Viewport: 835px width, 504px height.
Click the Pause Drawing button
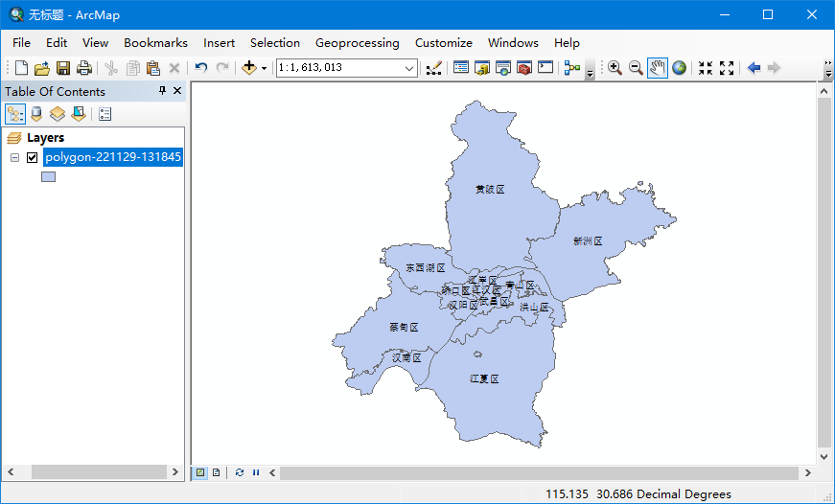tap(256, 472)
